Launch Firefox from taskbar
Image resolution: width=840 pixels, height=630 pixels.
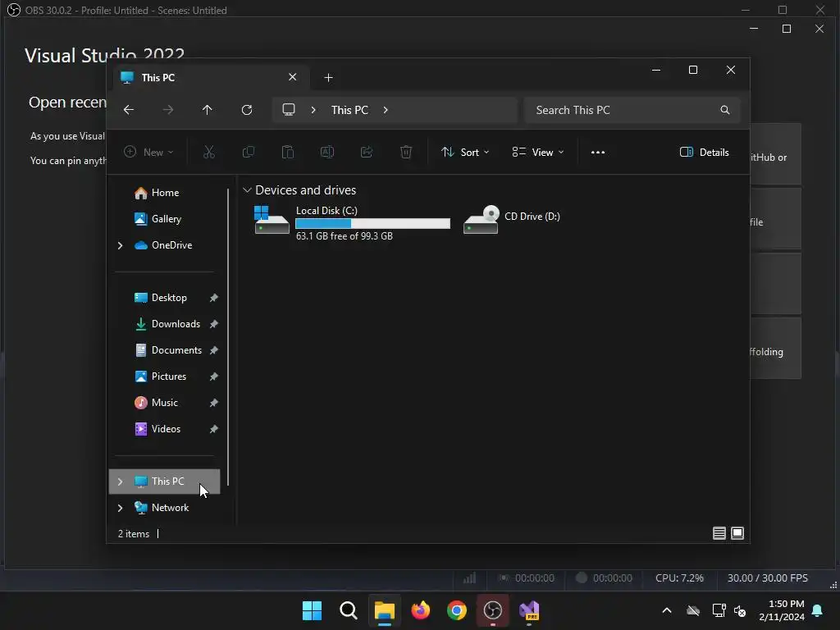coord(421,610)
